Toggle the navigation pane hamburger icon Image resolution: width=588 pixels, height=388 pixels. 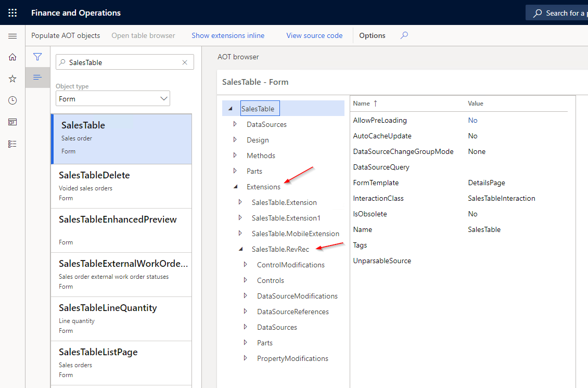tap(12, 36)
